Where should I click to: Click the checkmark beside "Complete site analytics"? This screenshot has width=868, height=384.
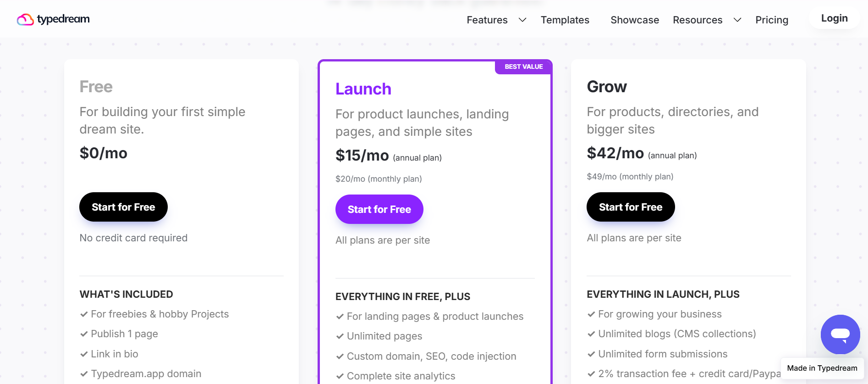tap(340, 376)
